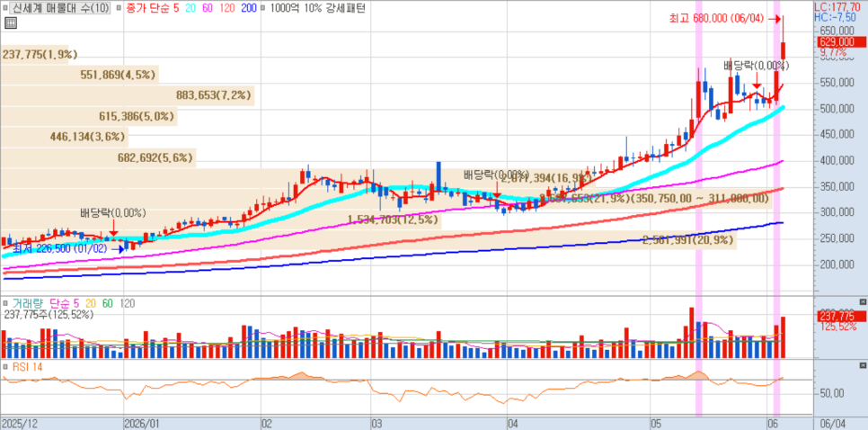Click the 9,77% change value

(833, 52)
